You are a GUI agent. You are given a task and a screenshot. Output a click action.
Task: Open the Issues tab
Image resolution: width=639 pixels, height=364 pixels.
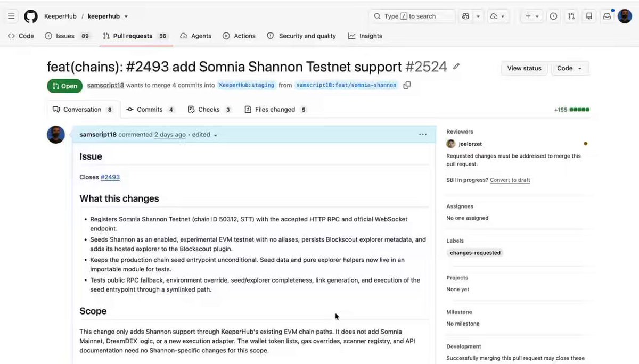tap(68, 36)
